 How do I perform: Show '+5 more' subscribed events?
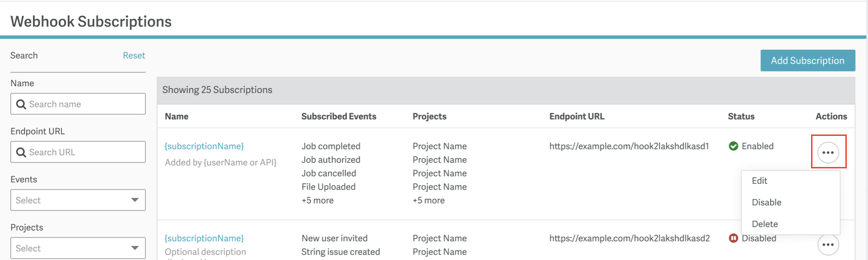pyautogui.click(x=317, y=200)
